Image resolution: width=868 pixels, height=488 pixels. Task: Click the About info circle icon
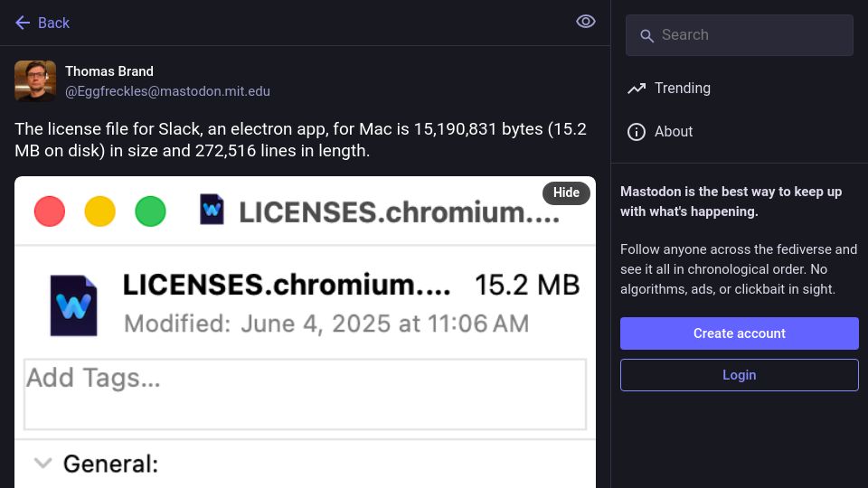pos(637,132)
